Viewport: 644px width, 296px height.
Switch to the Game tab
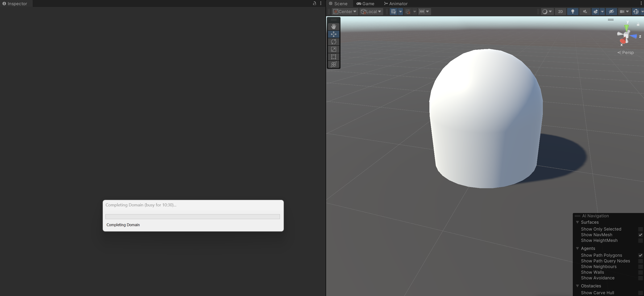(x=365, y=4)
